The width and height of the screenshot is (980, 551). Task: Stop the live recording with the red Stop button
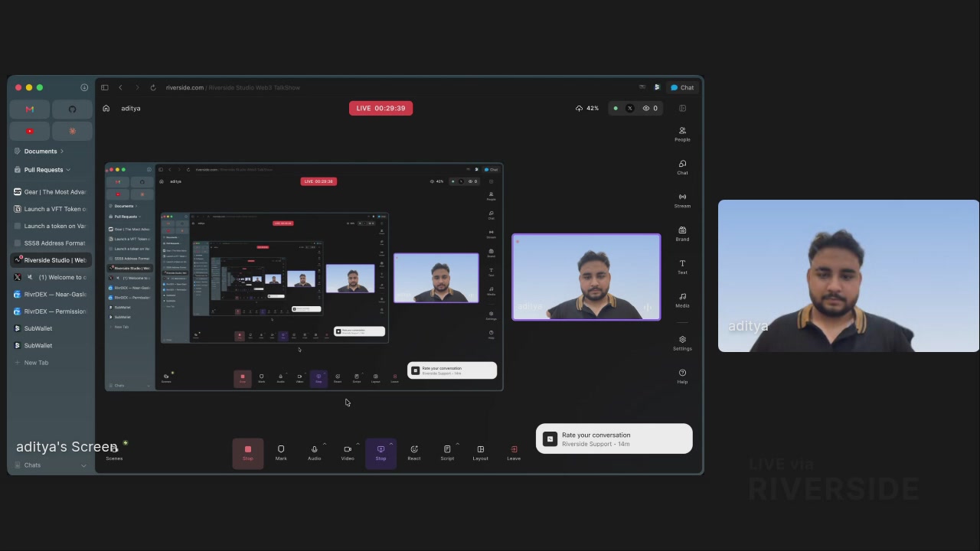(x=247, y=453)
